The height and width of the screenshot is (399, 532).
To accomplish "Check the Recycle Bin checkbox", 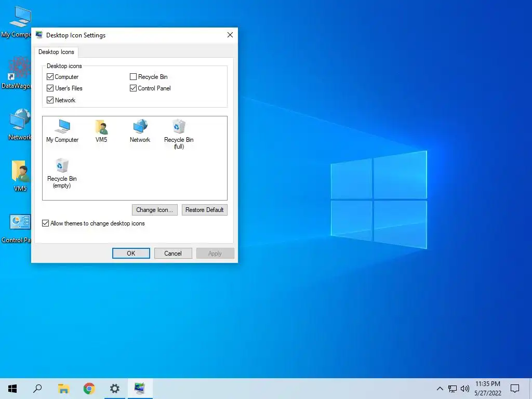I will (134, 77).
